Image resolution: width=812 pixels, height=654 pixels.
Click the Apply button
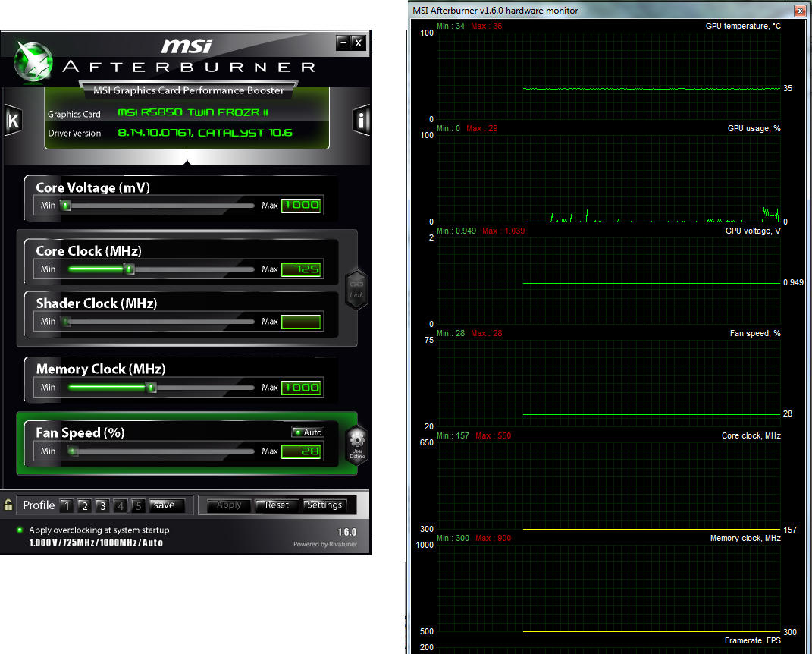(x=229, y=505)
